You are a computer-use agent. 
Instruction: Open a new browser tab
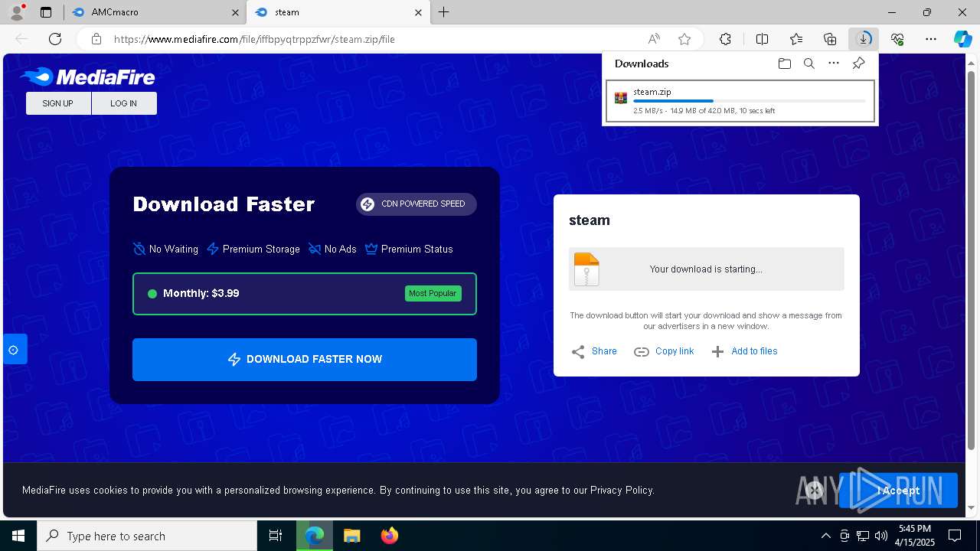(x=444, y=12)
